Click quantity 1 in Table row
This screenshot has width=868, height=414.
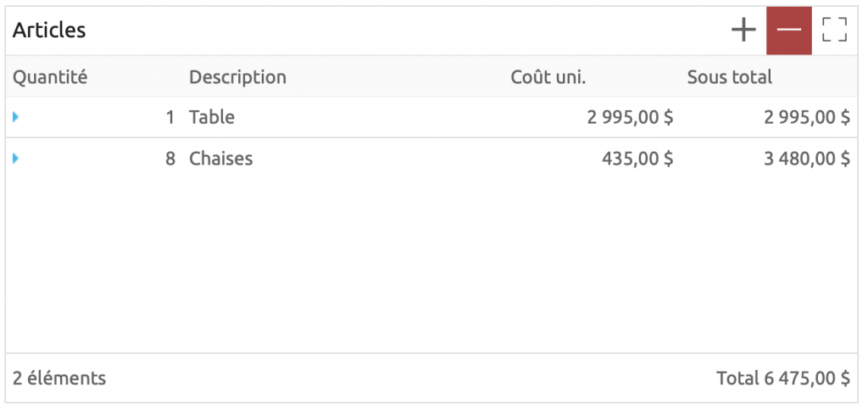point(170,117)
